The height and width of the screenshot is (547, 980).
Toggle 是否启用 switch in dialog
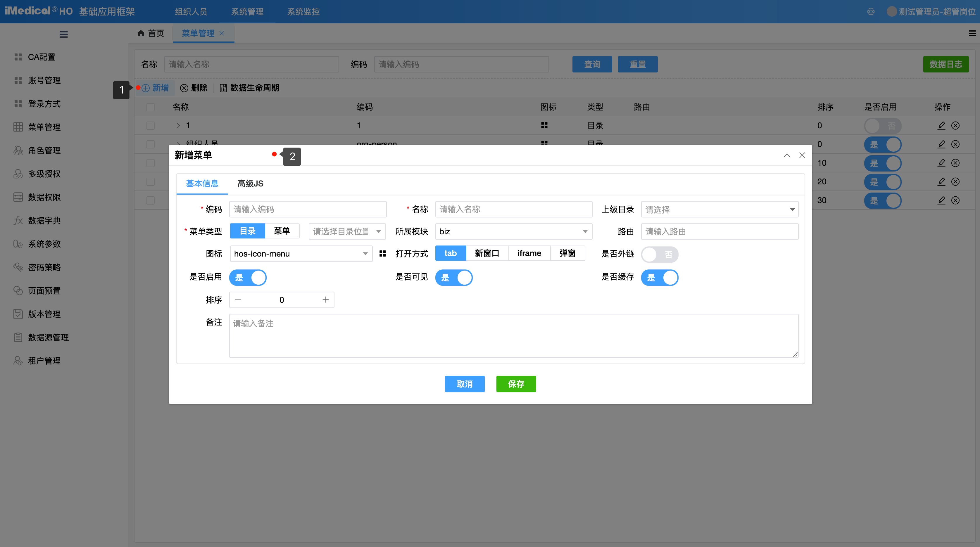tap(248, 278)
